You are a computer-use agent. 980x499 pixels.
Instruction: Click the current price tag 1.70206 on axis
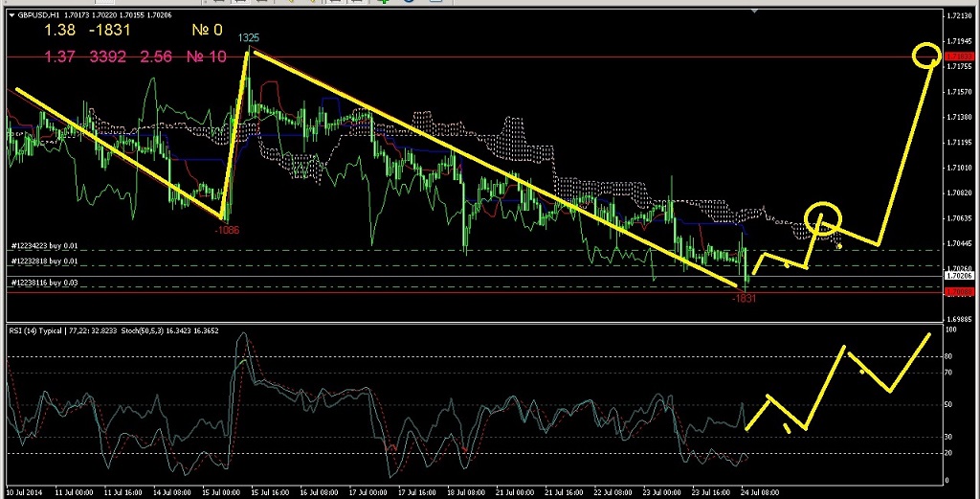(x=958, y=276)
